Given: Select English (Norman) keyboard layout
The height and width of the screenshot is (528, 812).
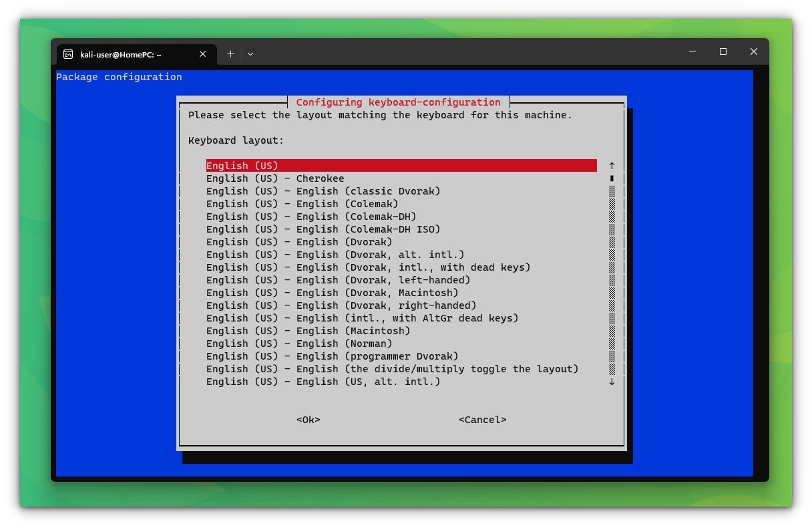Looking at the screenshot, I should [298, 343].
